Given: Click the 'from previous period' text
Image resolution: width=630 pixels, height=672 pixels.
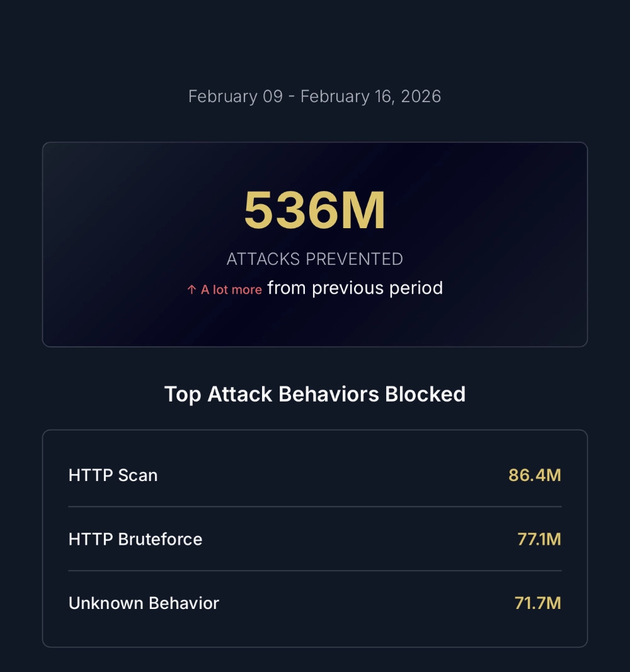Looking at the screenshot, I should coord(355,288).
